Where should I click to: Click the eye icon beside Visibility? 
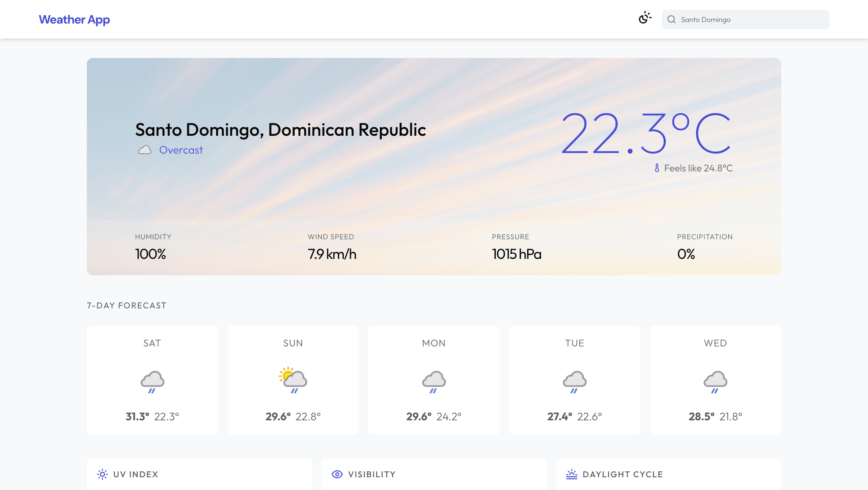(x=337, y=474)
